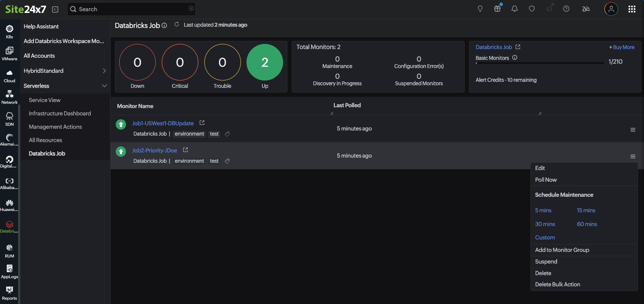Open Job1-USWest1-DBUpdate monitor link

[163, 124]
